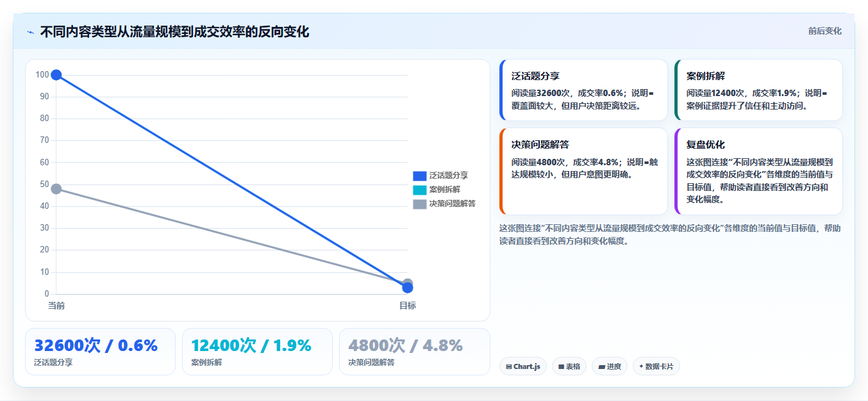
Task: Click the blue data point at 100
Action: (x=56, y=75)
